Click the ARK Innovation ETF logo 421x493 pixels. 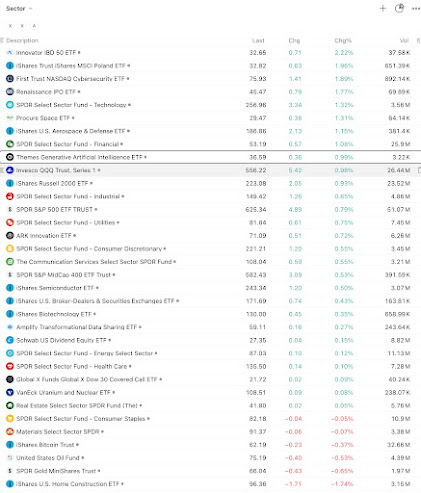click(10, 236)
